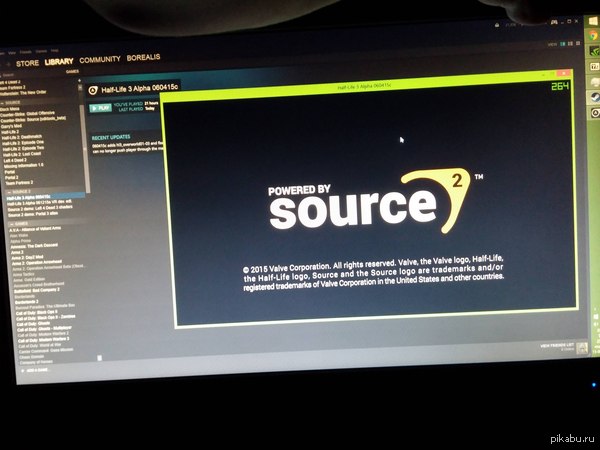The image size is (600, 450).
Task: Select Call of Duty: Modern Warfare 3
Action: [44, 339]
